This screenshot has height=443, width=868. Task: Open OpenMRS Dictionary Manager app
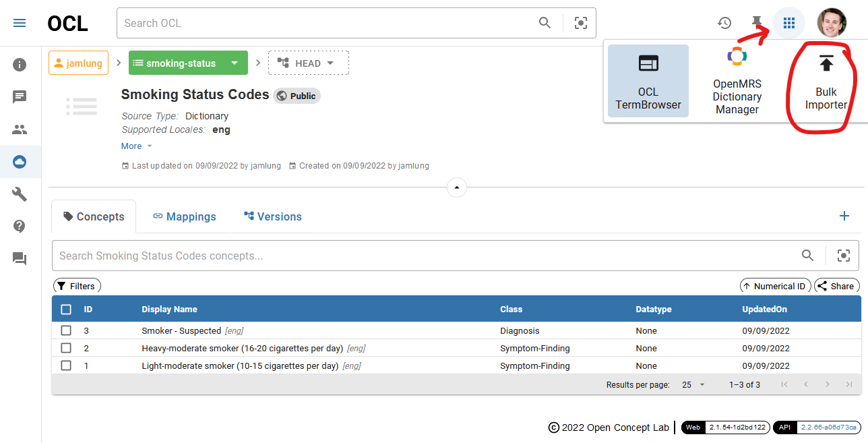pyautogui.click(x=737, y=81)
